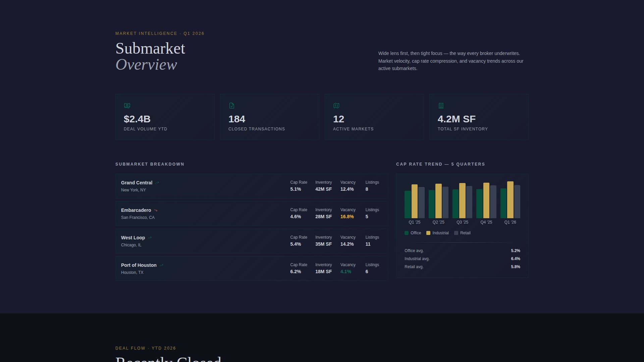Click the map icon above Active Markets
This screenshot has height=362, width=644.
click(x=336, y=106)
